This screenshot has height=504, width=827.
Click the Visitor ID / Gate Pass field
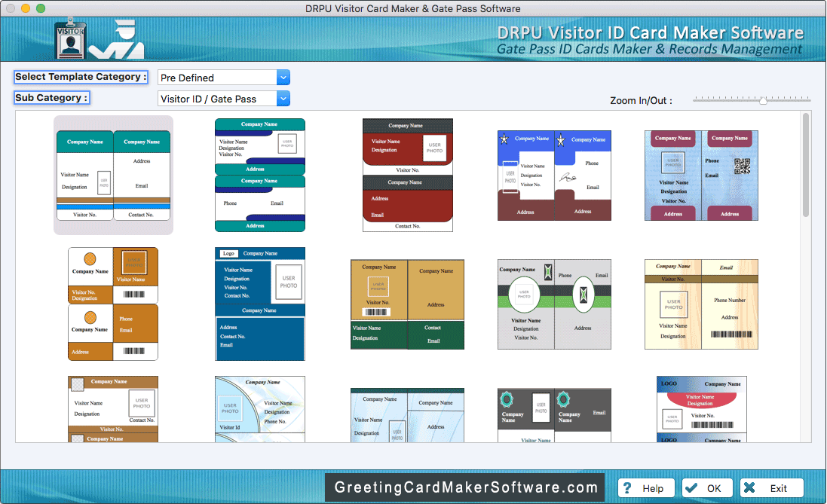(217, 99)
